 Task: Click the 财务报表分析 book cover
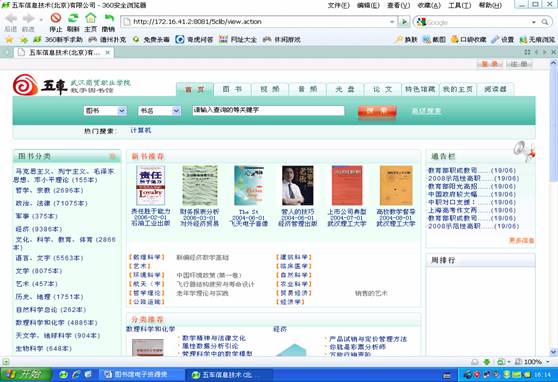tap(200, 185)
